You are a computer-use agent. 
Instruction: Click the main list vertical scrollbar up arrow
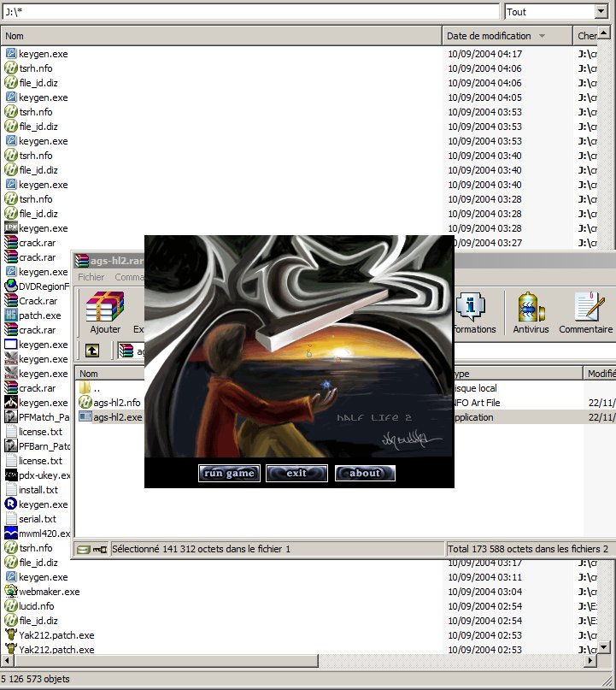pos(604,32)
